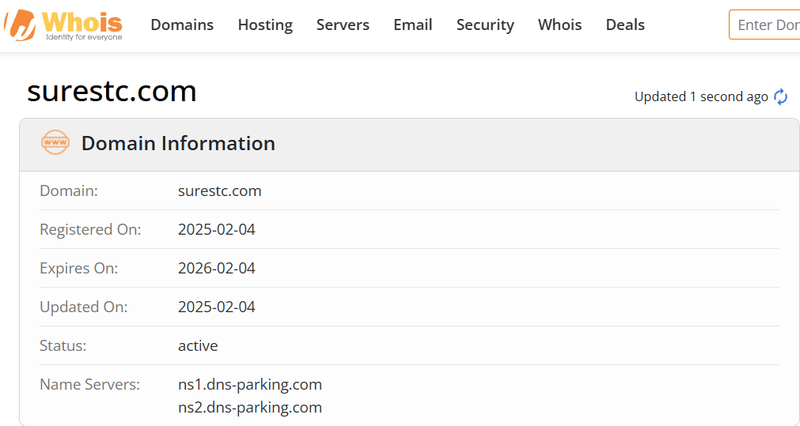Open the Servers menu
Viewport: 800px width, 426px height.
(343, 24)
